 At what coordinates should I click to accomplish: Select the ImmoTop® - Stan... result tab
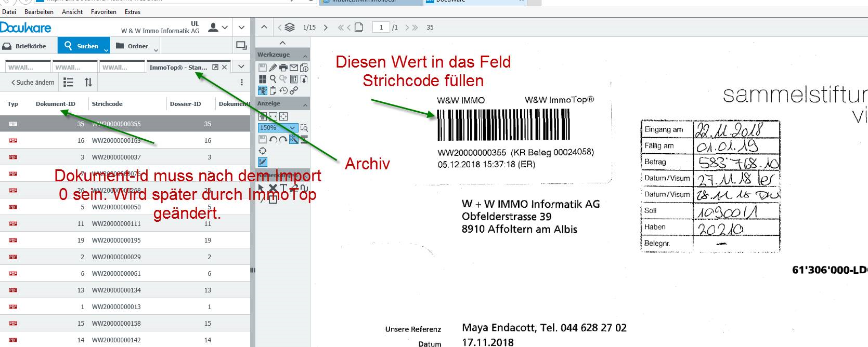pos(178,68)
